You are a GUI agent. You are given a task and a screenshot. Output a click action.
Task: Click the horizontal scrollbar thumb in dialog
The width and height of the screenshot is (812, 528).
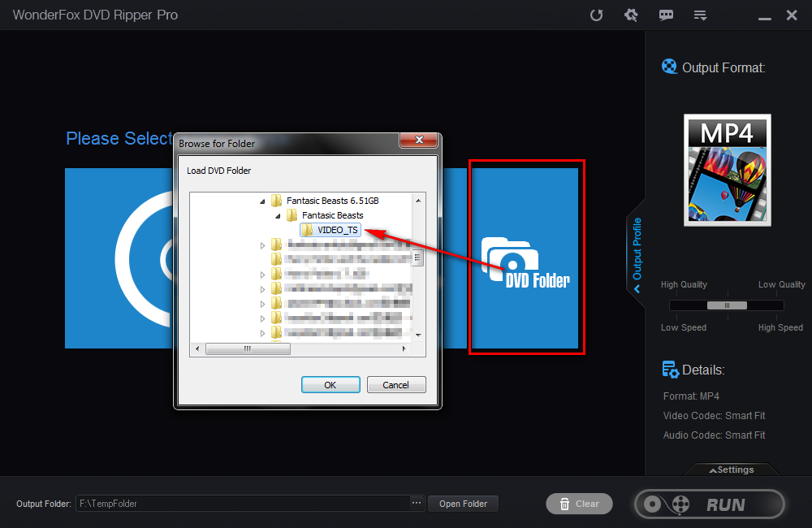click(x=248, y=348)
